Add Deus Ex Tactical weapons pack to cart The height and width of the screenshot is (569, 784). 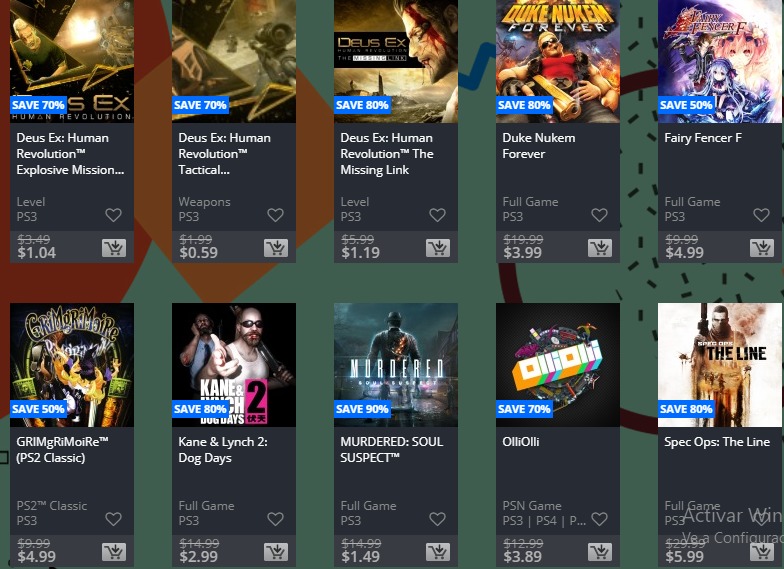point(276,248)
